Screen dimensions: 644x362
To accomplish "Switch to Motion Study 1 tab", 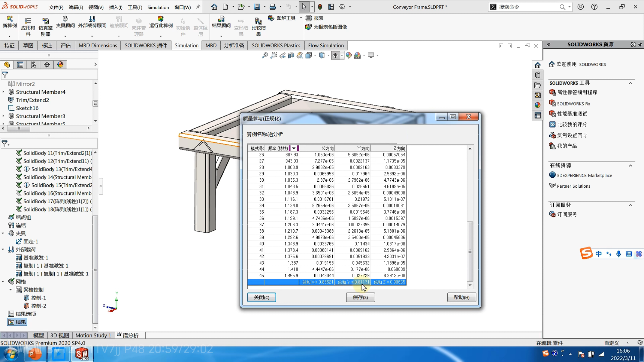I will coord(93,335).
